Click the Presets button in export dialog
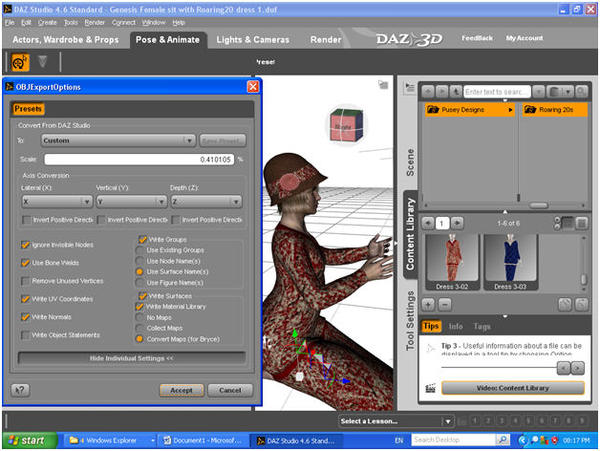Image resolution: width=600 pixels, height=451 pixels. [x=28, y=109]
